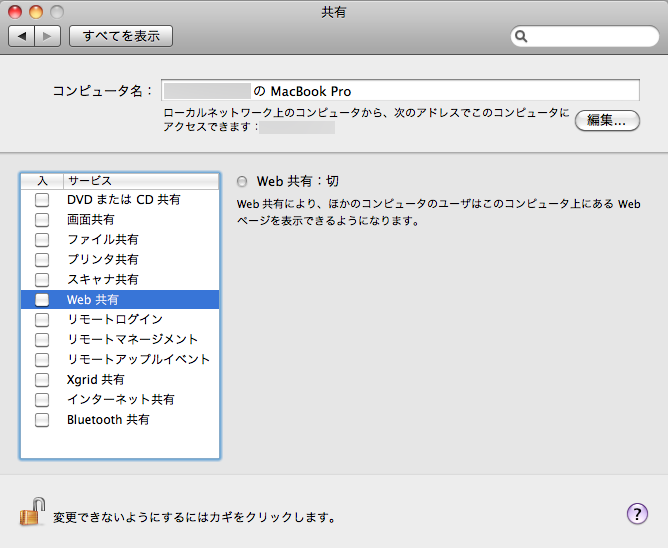This screenshot has height=548, width=668.
Task: Enable ファイル共有 checkbox
Action: (x=42, y=239)
